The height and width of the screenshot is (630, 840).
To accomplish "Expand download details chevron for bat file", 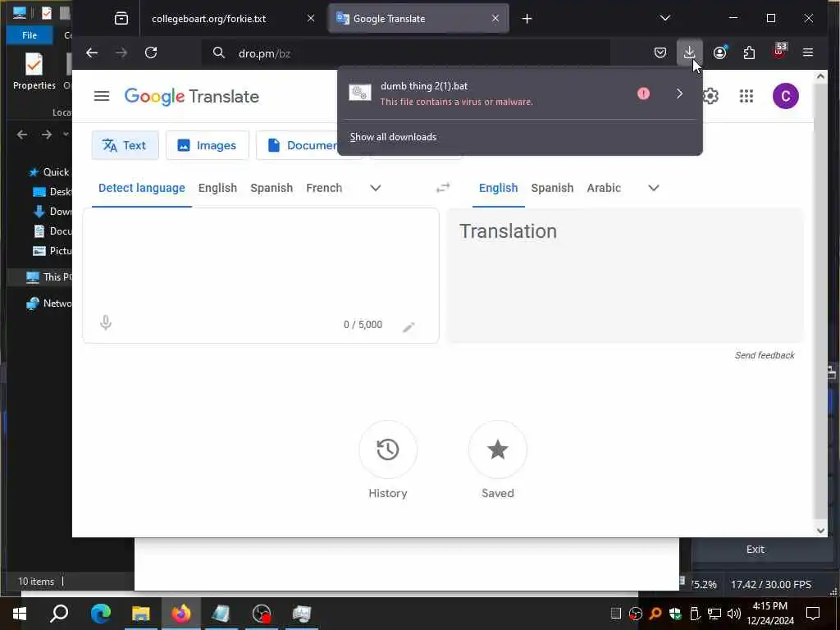I will (679, 94).
